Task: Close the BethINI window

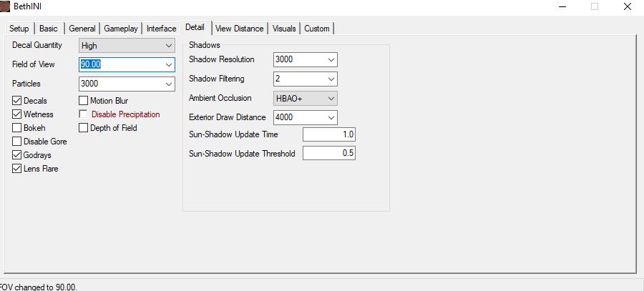Action: pos(627,6)
